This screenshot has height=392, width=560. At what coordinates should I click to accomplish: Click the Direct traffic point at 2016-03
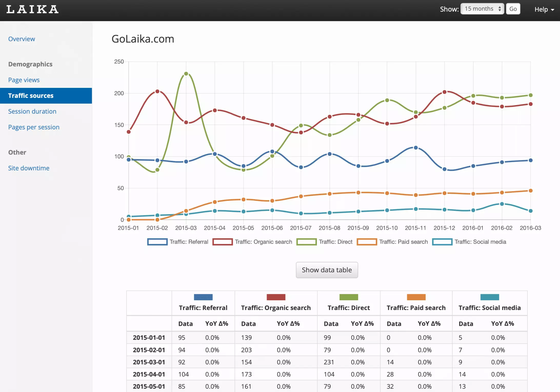tap(531, 95)
